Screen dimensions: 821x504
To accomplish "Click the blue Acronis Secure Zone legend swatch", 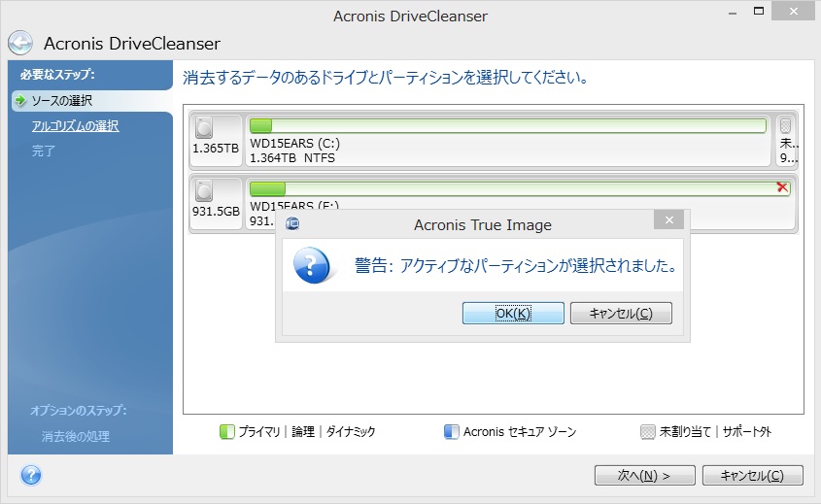I will tap(452, 432).
